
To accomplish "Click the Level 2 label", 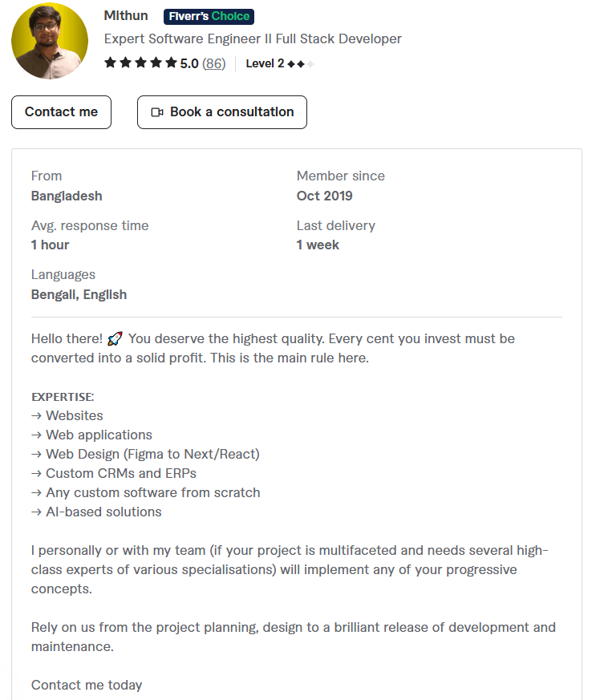I will coord(265,63).
